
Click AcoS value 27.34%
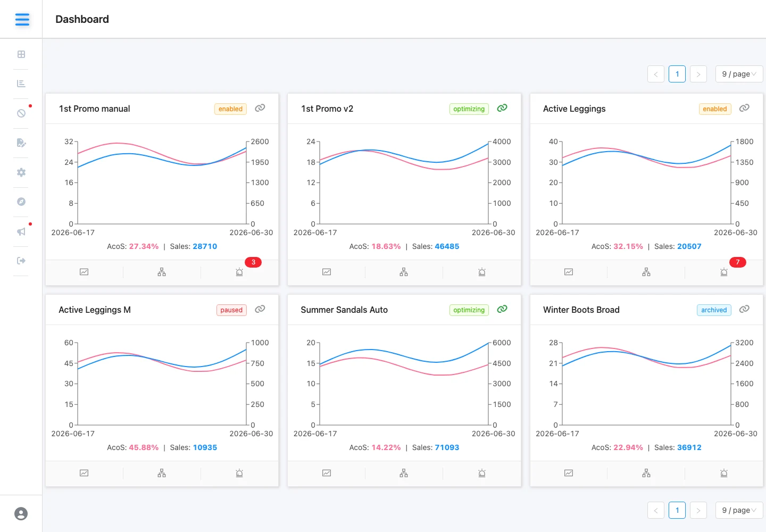click(x=144, y=246)
